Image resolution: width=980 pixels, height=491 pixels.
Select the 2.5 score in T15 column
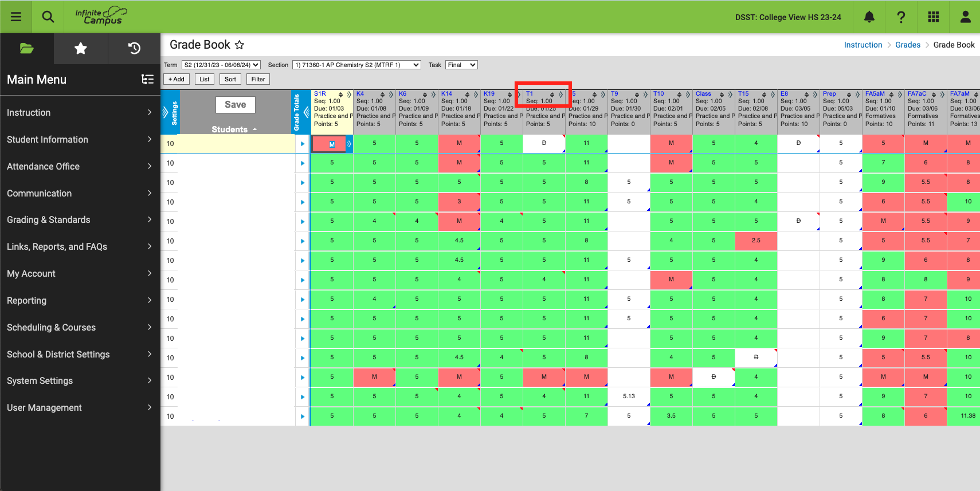click(x=756, y=241)
